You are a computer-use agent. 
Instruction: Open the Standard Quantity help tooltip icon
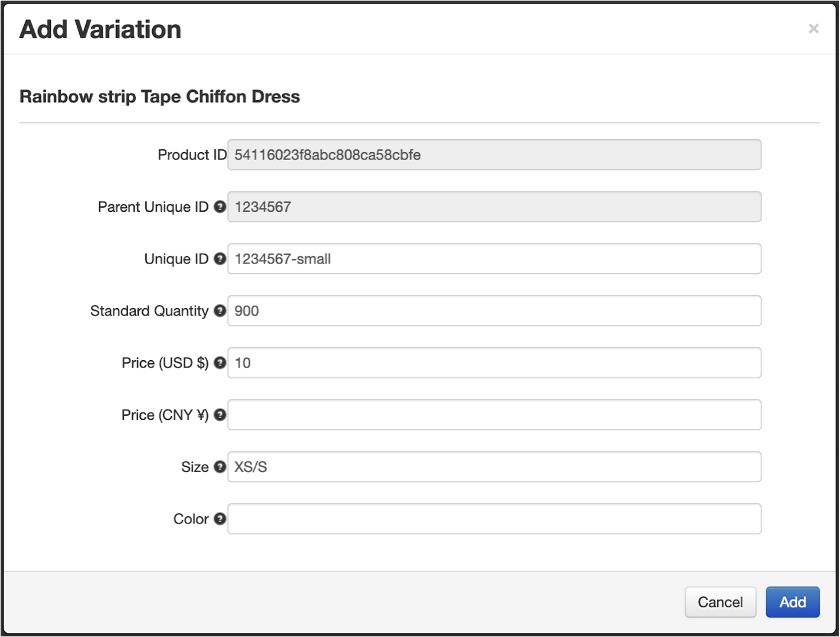pos(220,311)
